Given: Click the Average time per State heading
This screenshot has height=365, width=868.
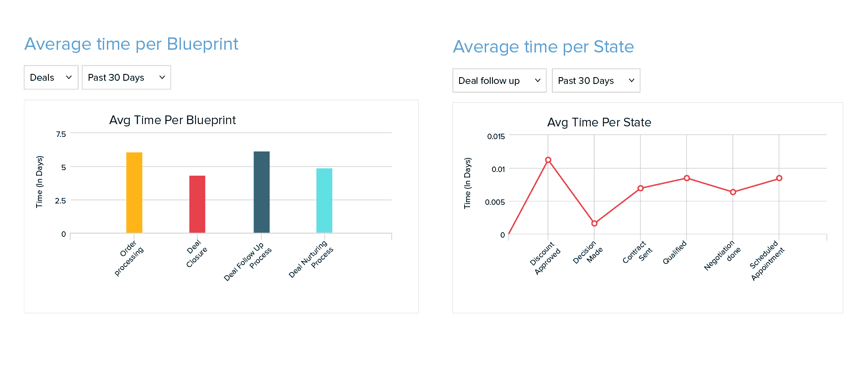Looking at the screenshot, I should click(543, 47).
